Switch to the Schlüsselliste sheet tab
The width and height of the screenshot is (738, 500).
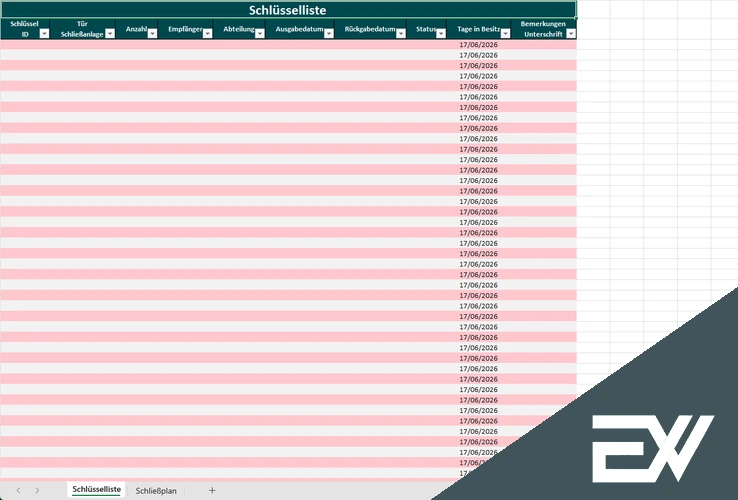point(96,490)
